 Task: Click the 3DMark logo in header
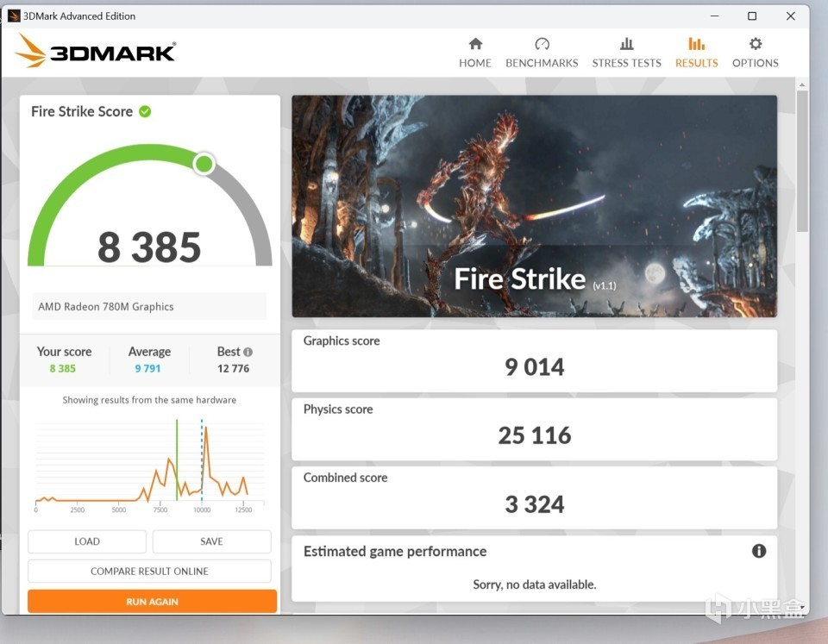click(95, 51)
